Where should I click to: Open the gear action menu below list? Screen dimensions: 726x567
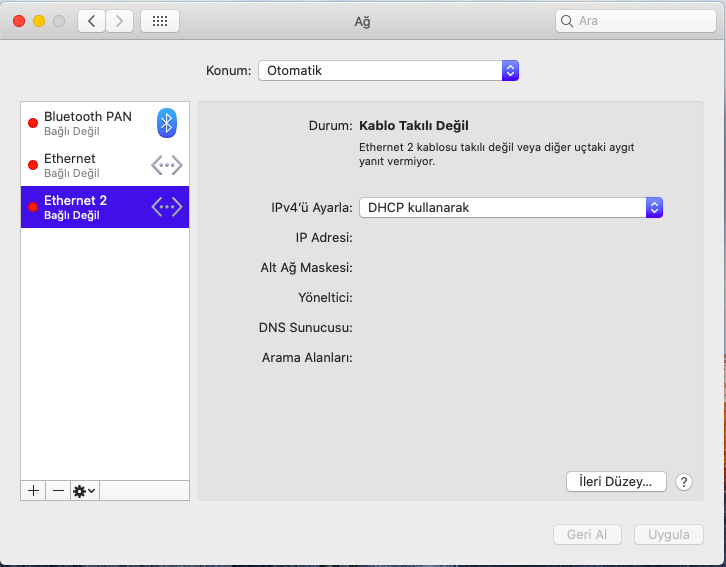pos(84,491)
